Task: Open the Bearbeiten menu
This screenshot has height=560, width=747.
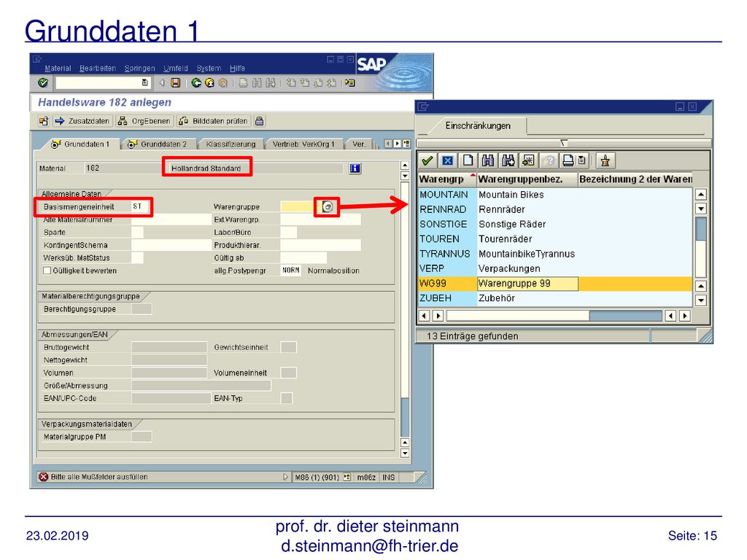Action: point(98,68)
